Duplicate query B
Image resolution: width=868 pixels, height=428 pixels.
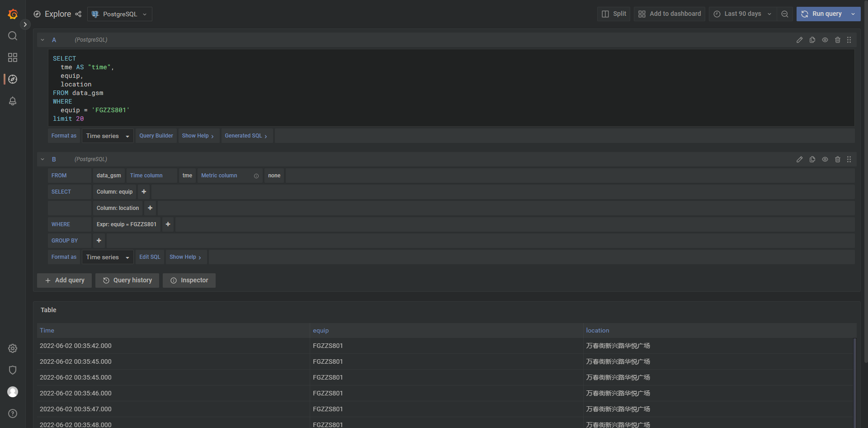click(x=812, y=159)
